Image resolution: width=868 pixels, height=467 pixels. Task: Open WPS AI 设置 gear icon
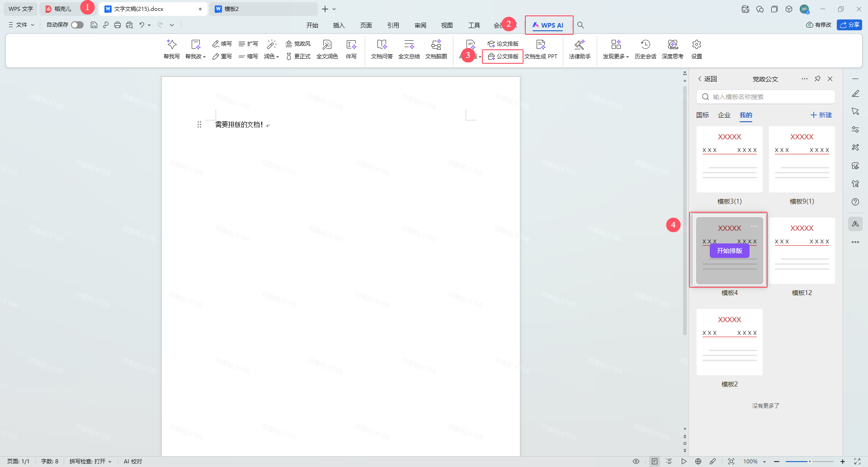coord(696,45)
